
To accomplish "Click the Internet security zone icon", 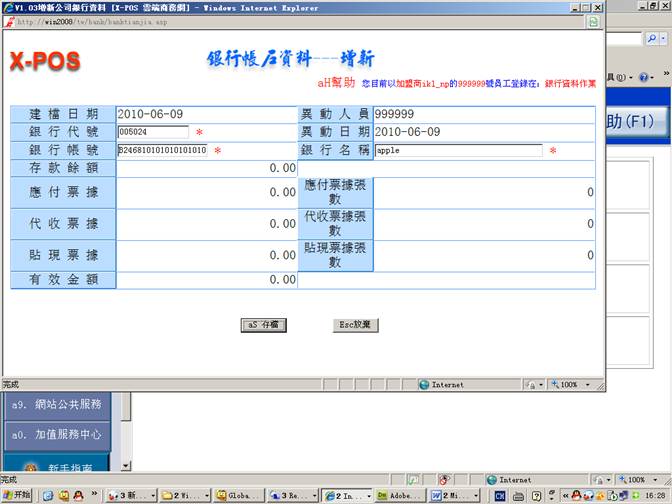I will pos(425,384).
